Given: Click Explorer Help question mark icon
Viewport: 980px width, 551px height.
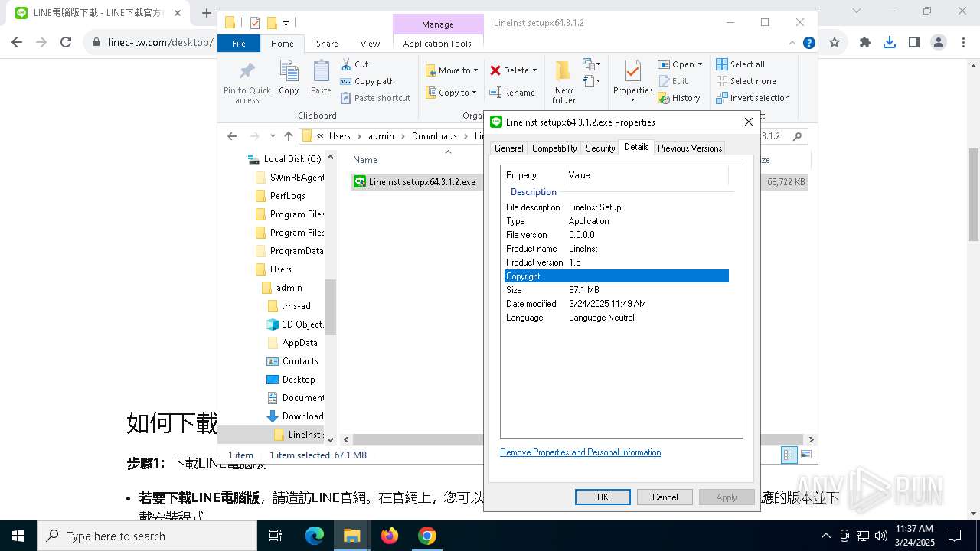Looking at the screenshot, I should point(808,43).
